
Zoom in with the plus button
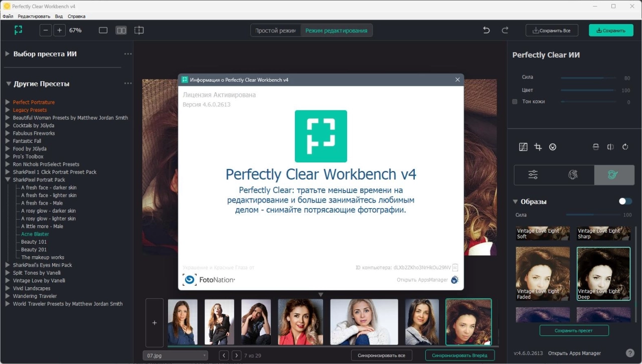[60, 30]
